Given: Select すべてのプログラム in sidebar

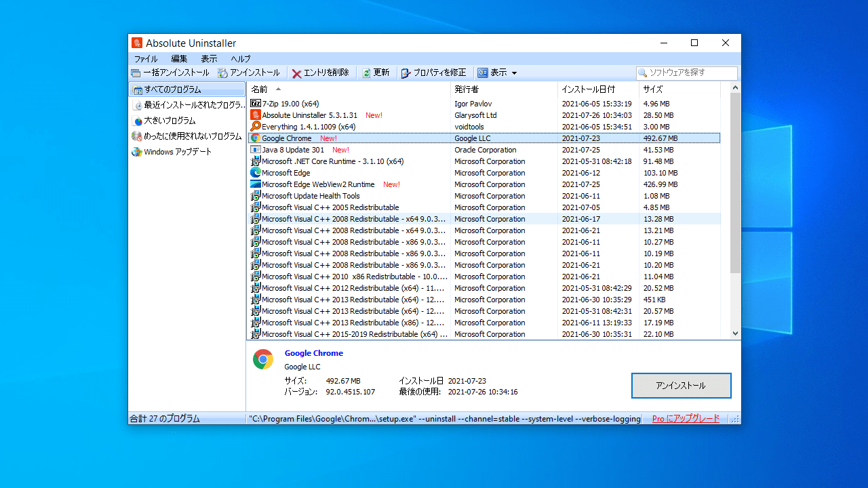Looking at the screenshot, I should 186,89.
